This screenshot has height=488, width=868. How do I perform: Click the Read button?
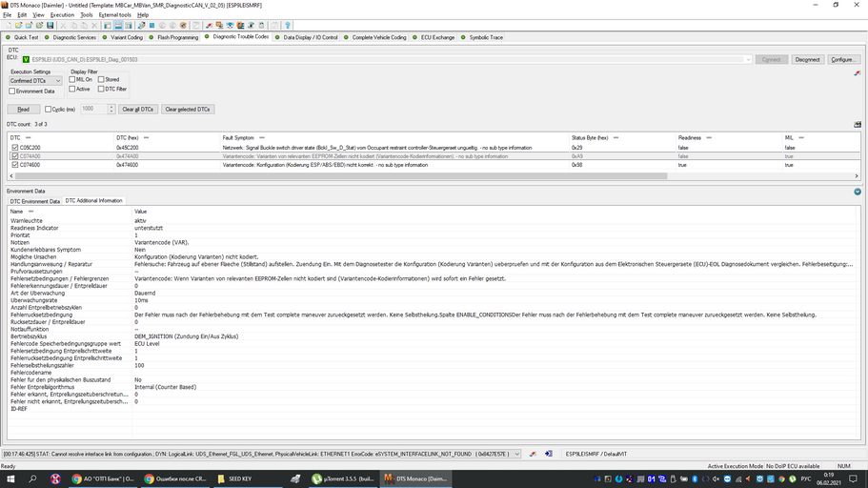click(x=23, y=109)
